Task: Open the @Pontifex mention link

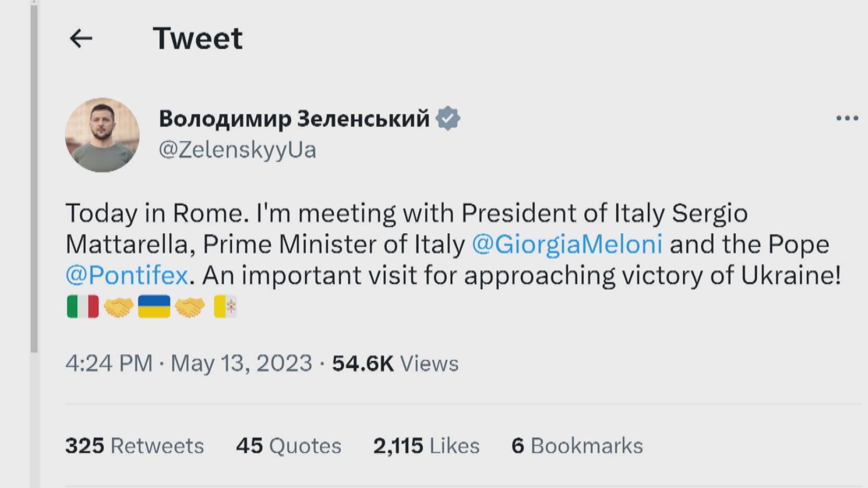Action: [x=127, y=275]
